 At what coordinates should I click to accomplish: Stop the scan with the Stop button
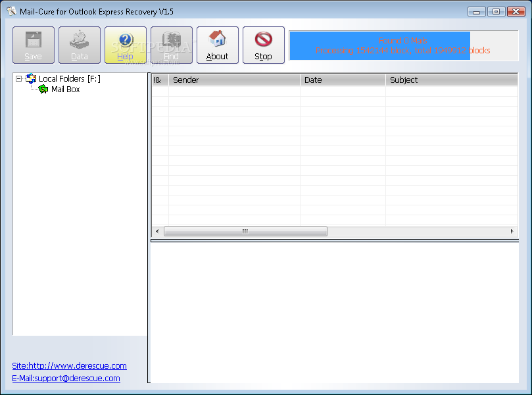pos(264,45)
